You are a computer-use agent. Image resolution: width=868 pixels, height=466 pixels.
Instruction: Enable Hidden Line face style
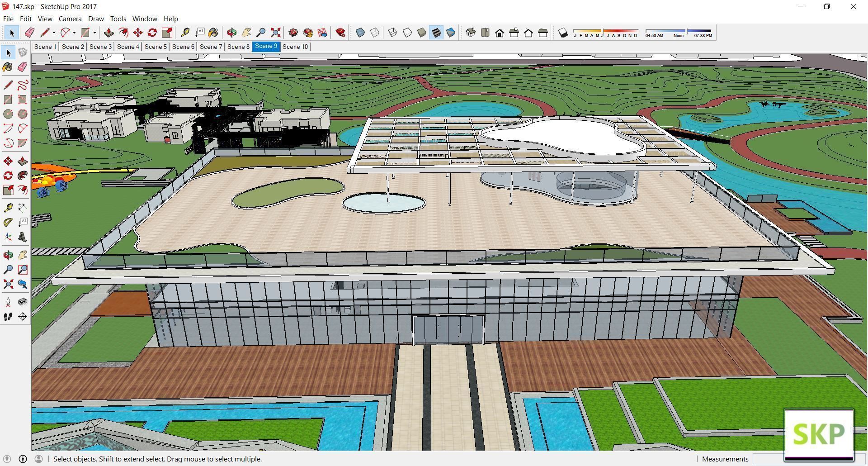click(x=407, y=33)
